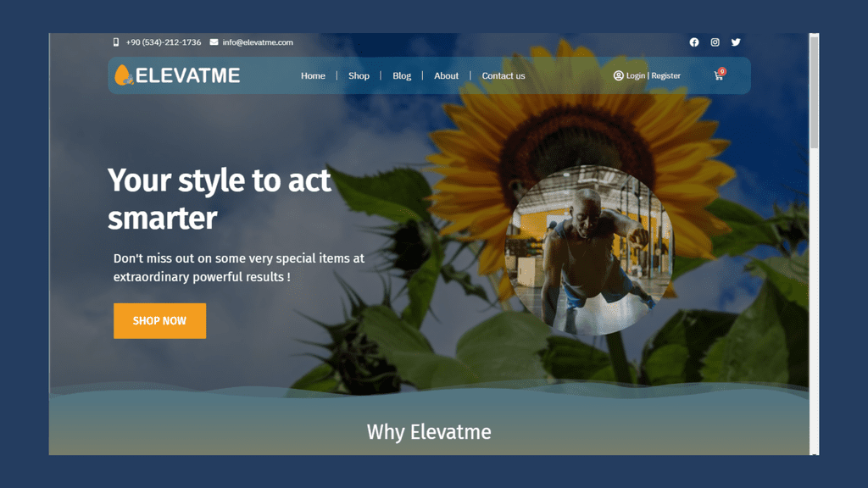Click the phone number +90 (534)-212-1736

(x=164, y=42)
